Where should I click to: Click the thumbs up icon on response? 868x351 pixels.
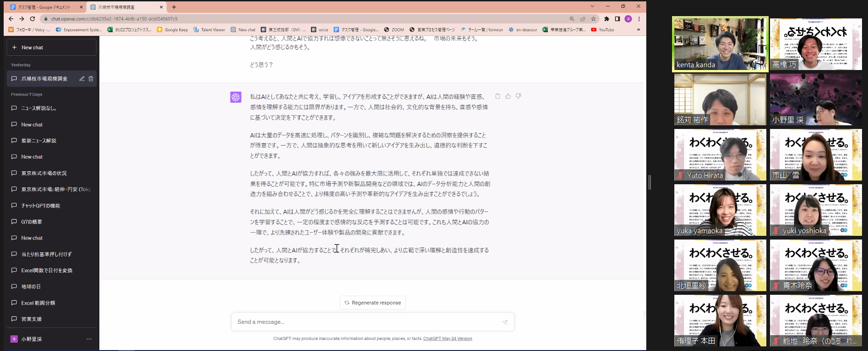[x=508, y=96]
